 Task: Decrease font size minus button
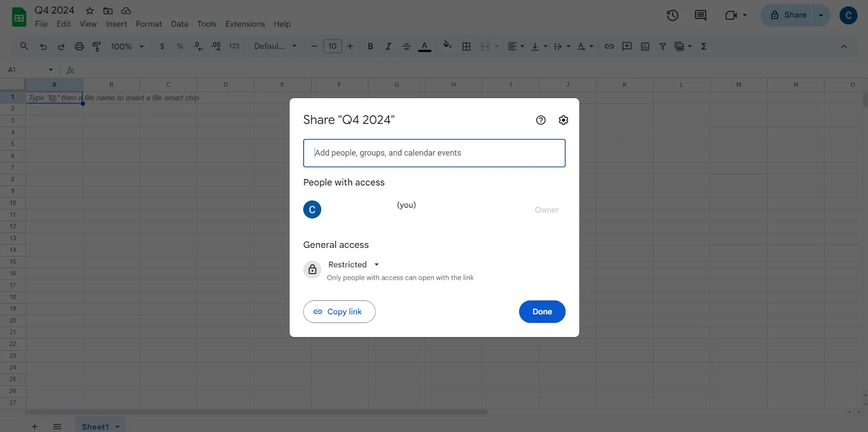pos(314,47)
